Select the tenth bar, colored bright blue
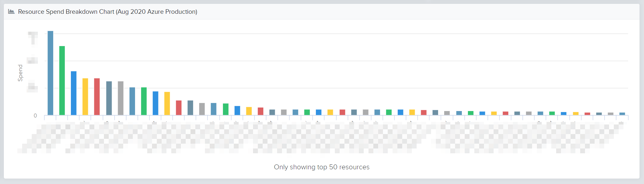This screenshot has height=184, width=644. (x=156, y=103)
